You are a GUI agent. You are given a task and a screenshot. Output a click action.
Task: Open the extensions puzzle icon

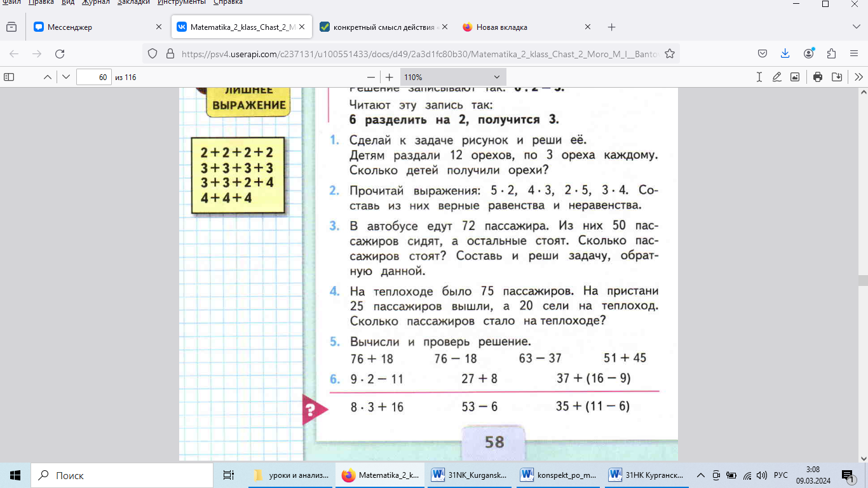[x=832, y=54]
